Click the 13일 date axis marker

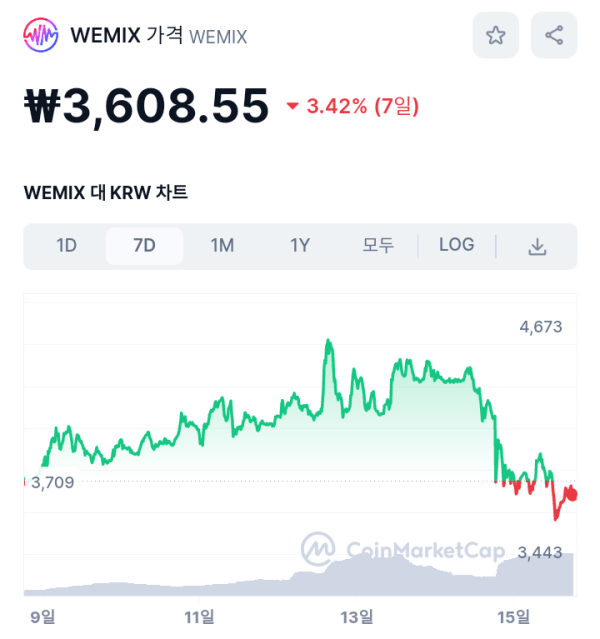(x=357, y=617)
